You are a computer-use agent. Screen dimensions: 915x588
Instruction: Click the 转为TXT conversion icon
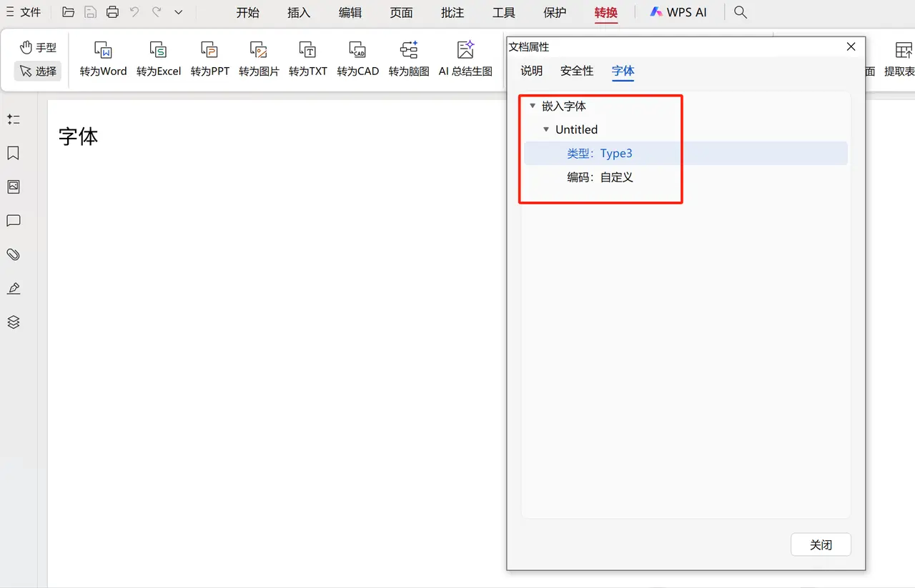coord(307,59)
